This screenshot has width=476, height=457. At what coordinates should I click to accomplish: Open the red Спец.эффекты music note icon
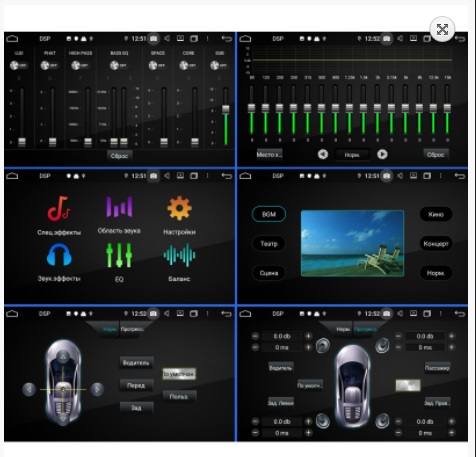pyautogui.click(x=59, y=209)
